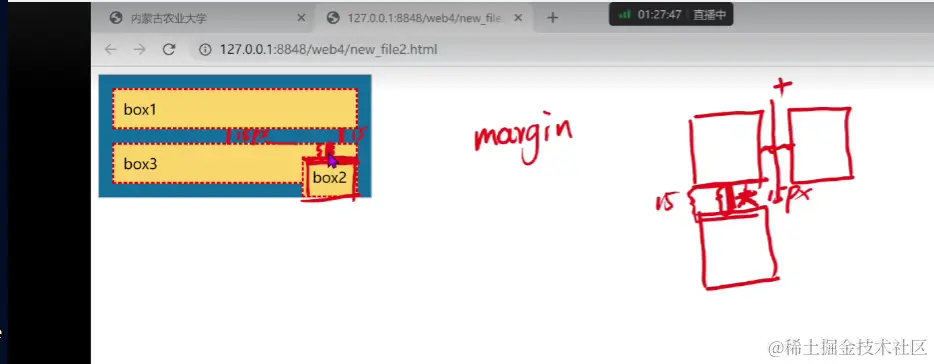Viewport: 934px width, 364px height.
Task: Go forward to next page
Action: [139, 49]
